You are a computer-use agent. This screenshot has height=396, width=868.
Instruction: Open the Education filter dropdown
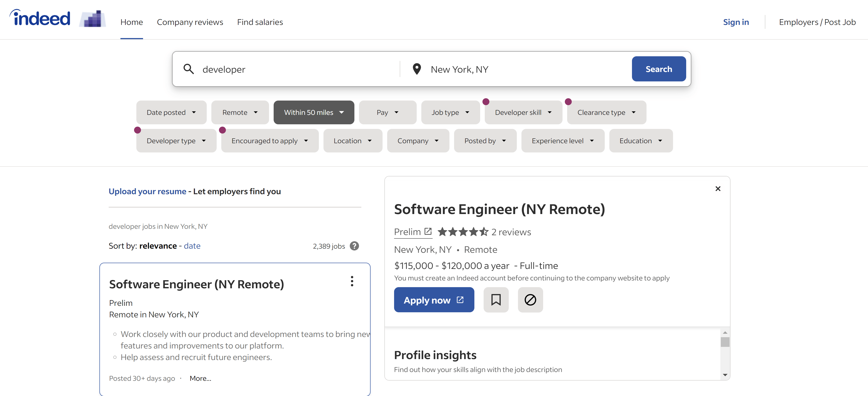pyautogui.click(x=641, y=141)
